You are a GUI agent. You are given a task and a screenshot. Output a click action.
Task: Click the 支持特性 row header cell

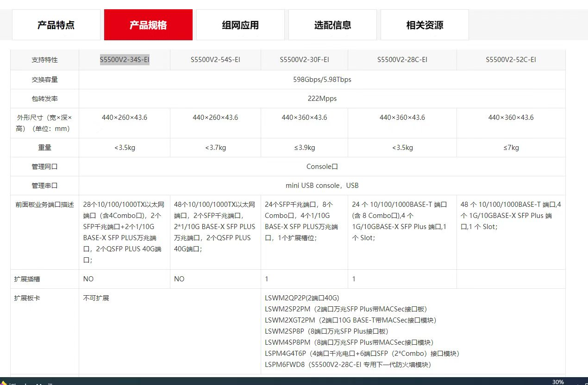coord(45,60)
